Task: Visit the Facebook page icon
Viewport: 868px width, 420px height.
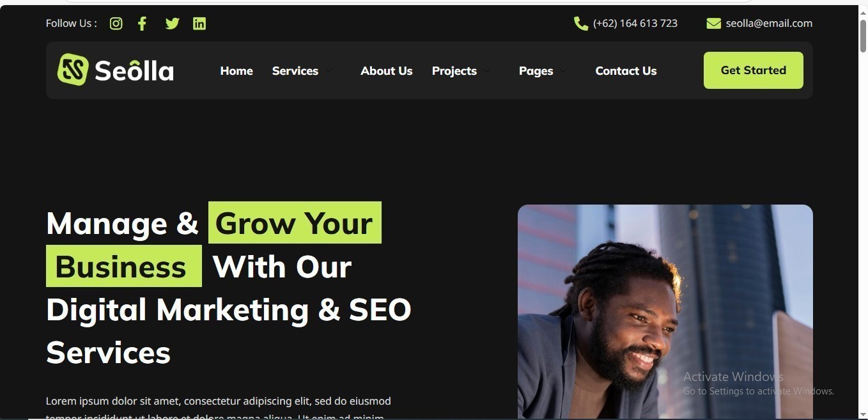Action: pyautogui.click(x=142, y=24)
